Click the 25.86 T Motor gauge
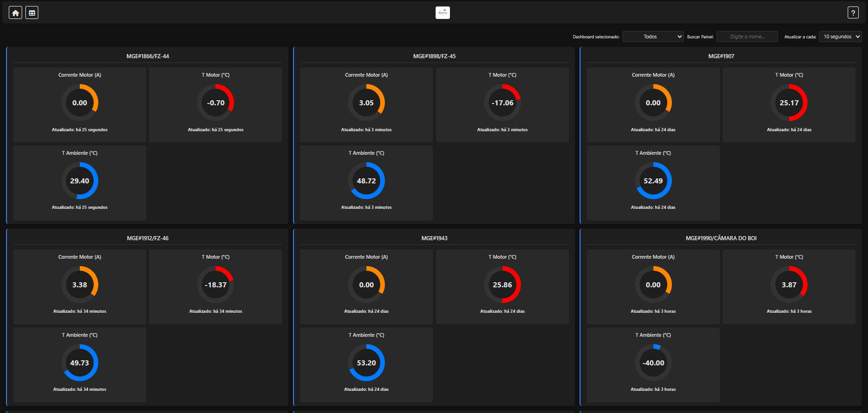 tap(503, 285)
